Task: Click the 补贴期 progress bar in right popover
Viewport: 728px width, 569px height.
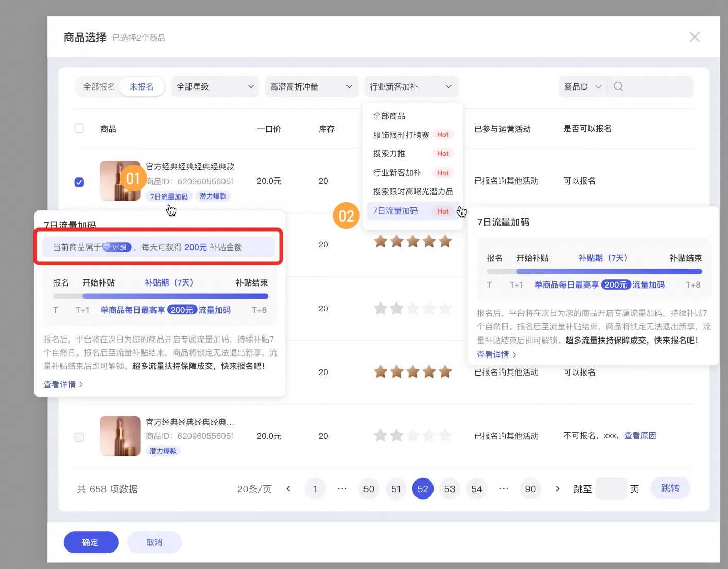Action: pyautogui.click(x=609, y=271)
